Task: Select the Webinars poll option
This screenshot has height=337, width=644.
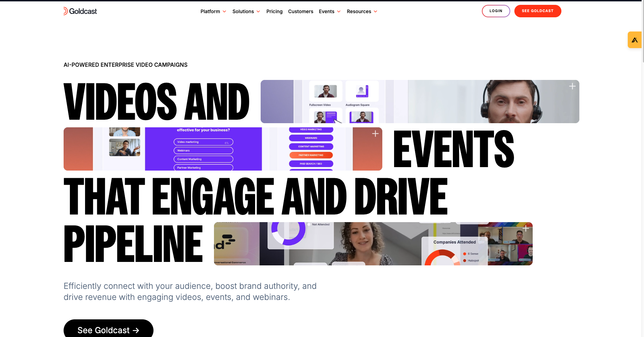Action: click(203, 151)
